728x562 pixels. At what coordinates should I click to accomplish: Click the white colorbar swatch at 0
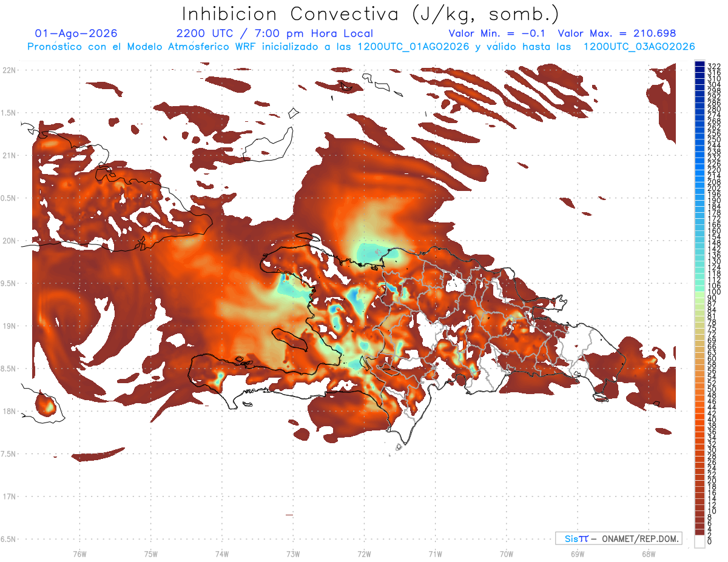tap(699, 542)
